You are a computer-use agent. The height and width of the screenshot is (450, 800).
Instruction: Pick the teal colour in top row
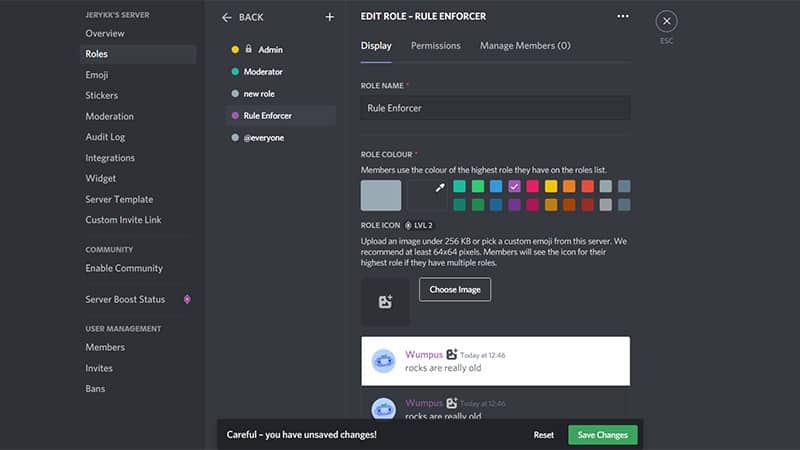[459, 186]
